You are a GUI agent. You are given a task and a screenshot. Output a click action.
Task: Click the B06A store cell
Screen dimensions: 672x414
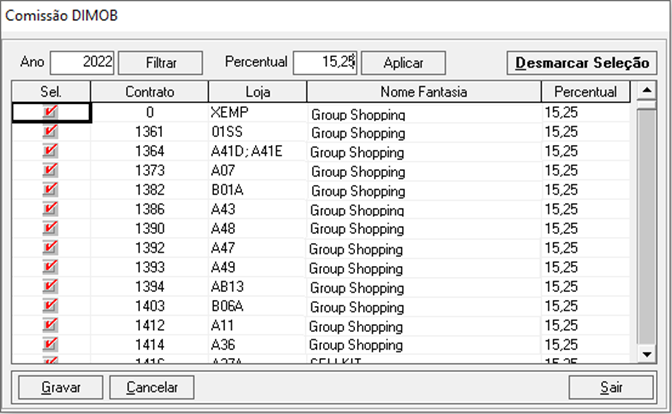pyautogui.click(x=258, y=306)
